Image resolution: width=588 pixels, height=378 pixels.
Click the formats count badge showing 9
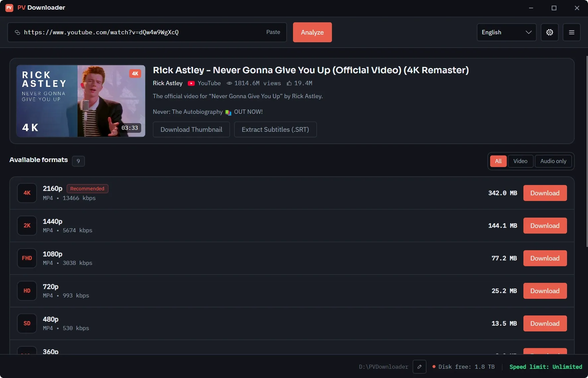tap(78, 161)
